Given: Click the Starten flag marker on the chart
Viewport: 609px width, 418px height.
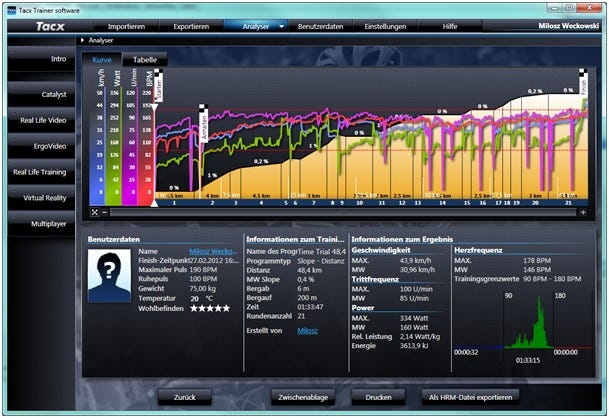Looking at the screenshot, I should (x=158, y=85).
